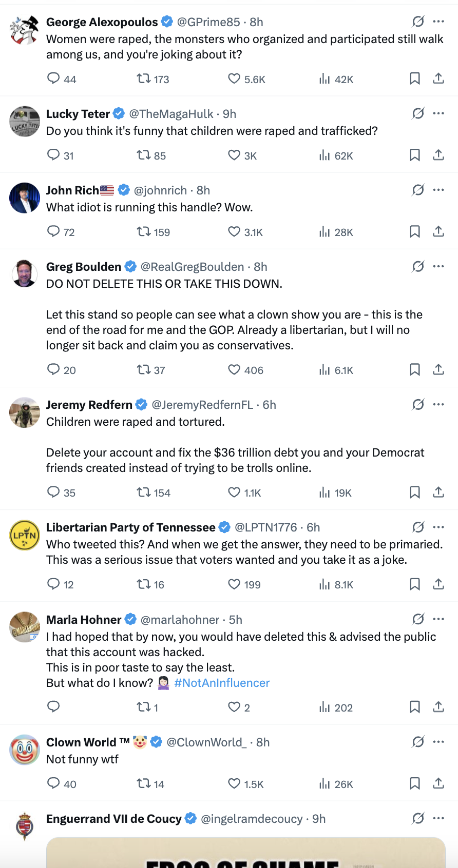This screenshot has height=868, width=458.
Task: Share Jeremy Redfern's tweet
Action: [438, 492]
